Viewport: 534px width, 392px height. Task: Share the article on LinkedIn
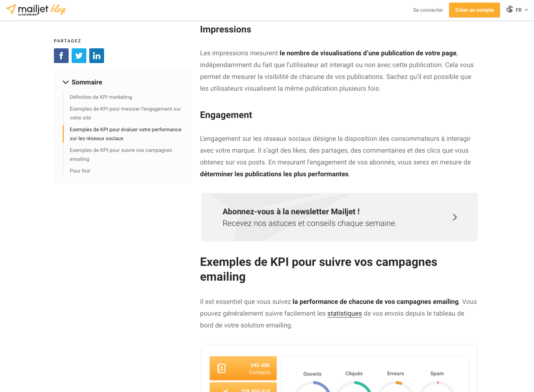97,56
